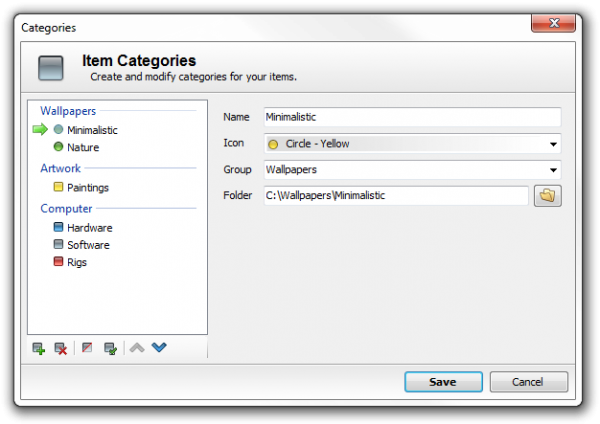600x424 pixels.
Task: Move category up with gray arrow
Action: [137, 348]
